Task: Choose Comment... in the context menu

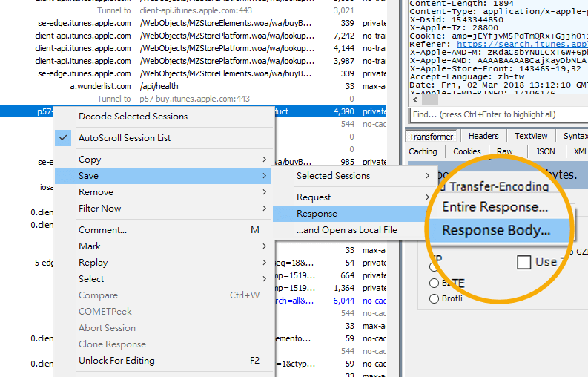Action: (102, 230)
